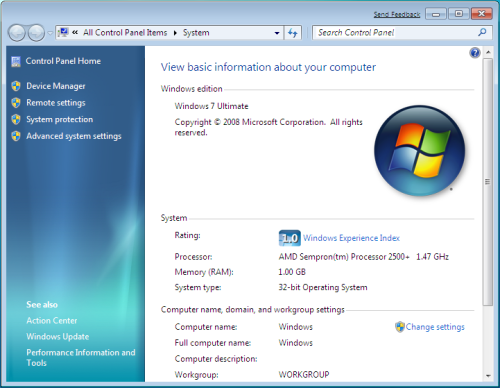
Task: Minimize the System window
Action: (x=436, y=14)
